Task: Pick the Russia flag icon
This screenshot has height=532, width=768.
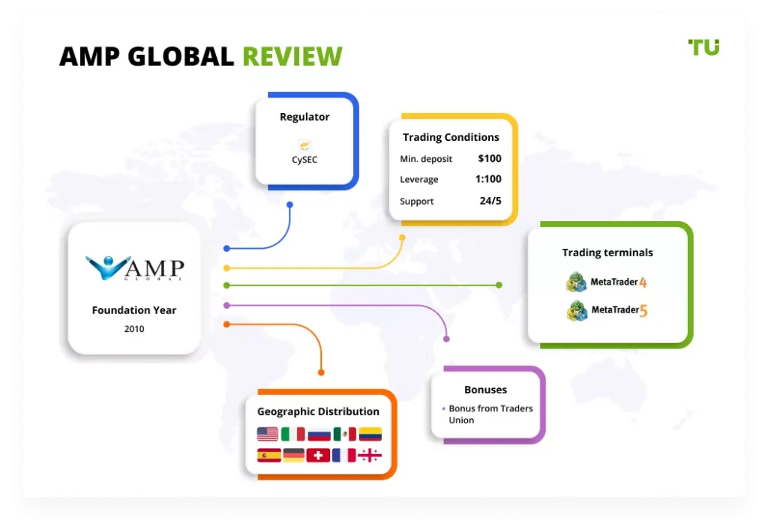Action: (x=319, y=434)
